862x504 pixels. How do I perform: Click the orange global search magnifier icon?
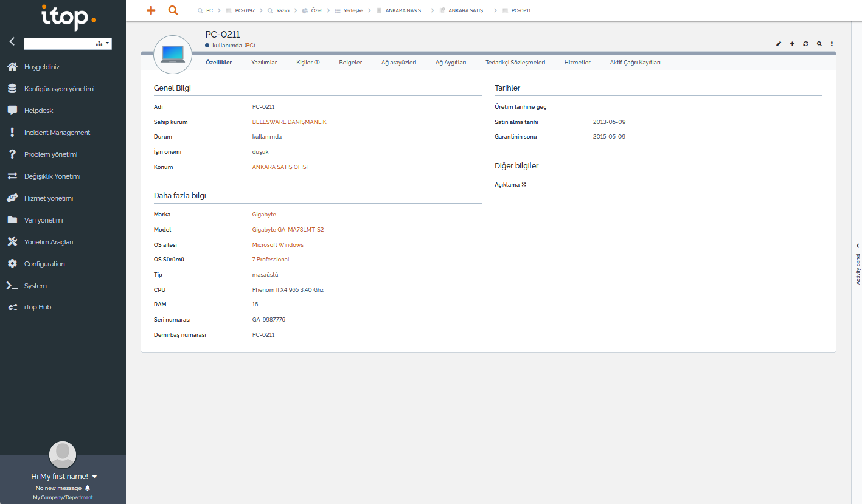pos(173,10)
